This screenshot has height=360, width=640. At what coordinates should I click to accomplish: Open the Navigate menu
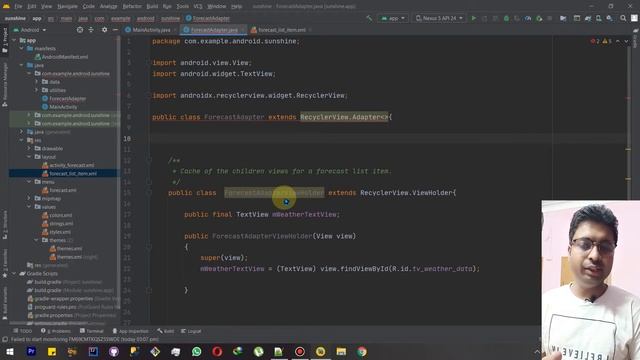pyautogui.click(x=67, y=7)
